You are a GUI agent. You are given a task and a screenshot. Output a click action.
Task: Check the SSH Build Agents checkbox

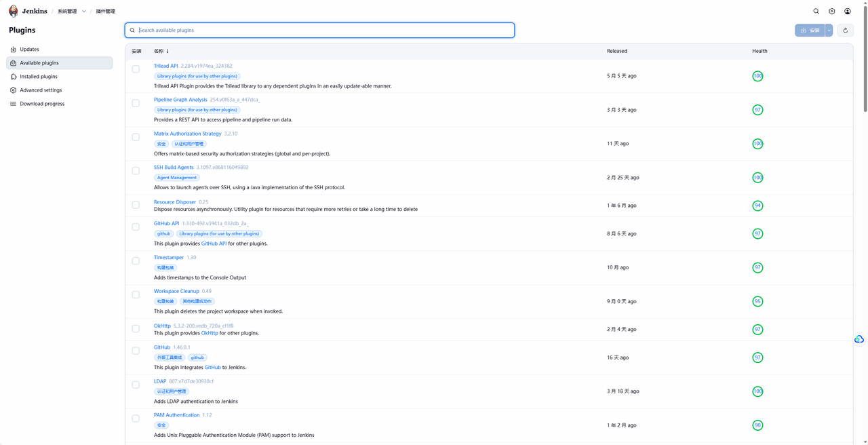pos(136,171)
